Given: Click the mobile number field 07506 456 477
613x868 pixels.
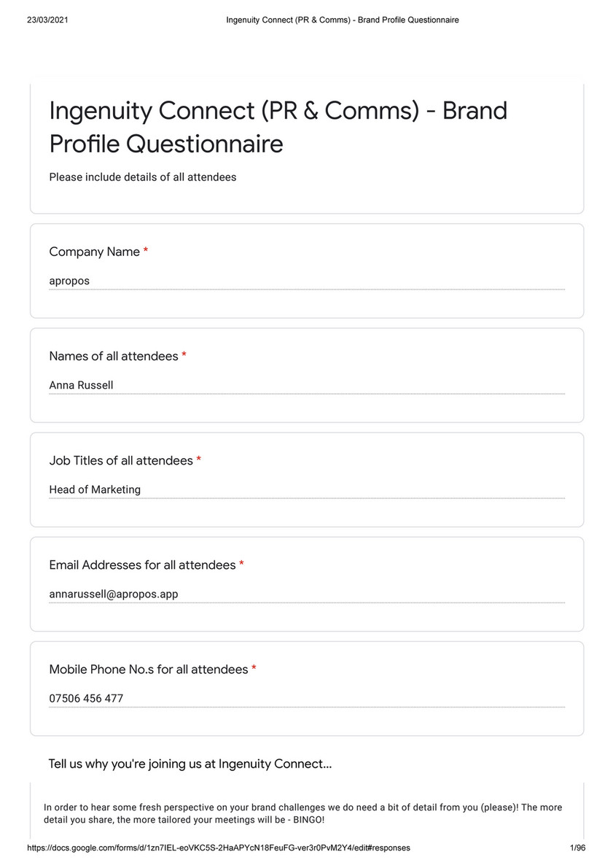Looking at the screenshot, I should 306,698.
